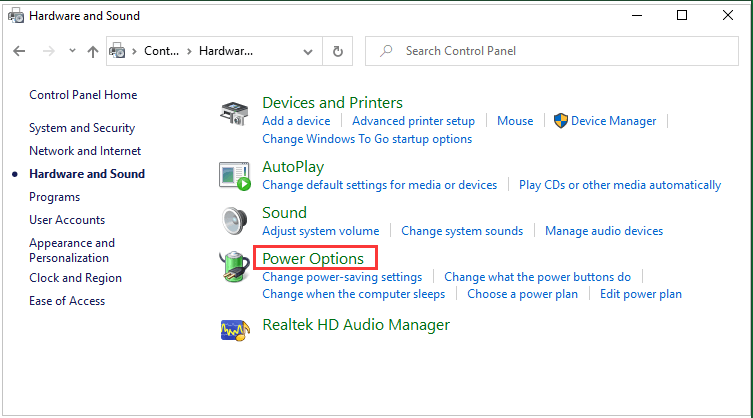Open Devices and Printers heading

tap(332, 102)
